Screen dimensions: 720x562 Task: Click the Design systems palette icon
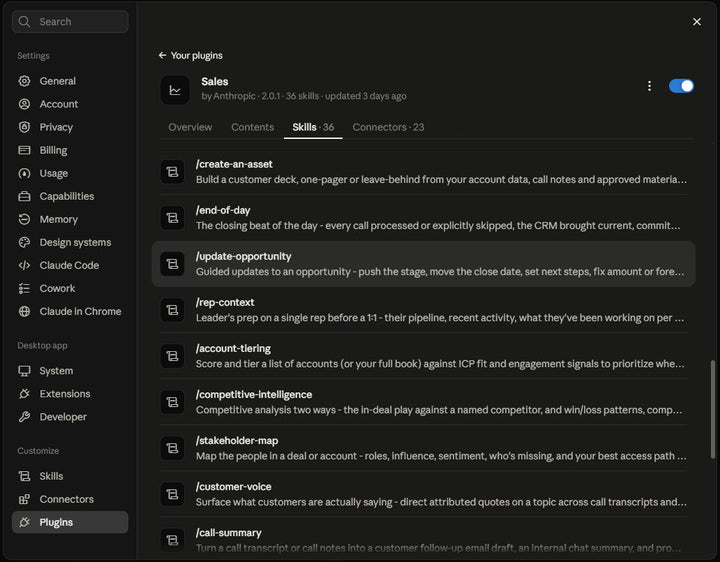tap(24, 242)
